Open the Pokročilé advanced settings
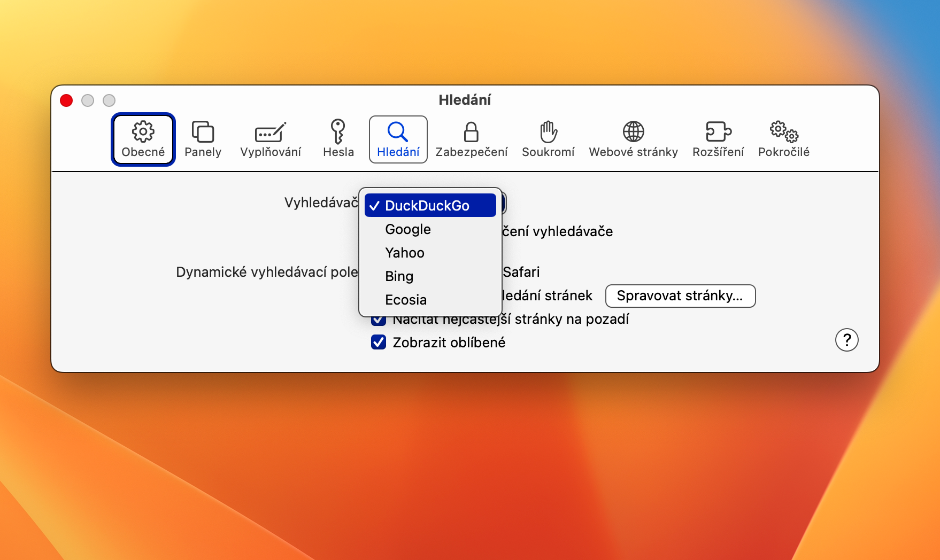The width and height of the screenshot is (940, 560). (784, 139)
